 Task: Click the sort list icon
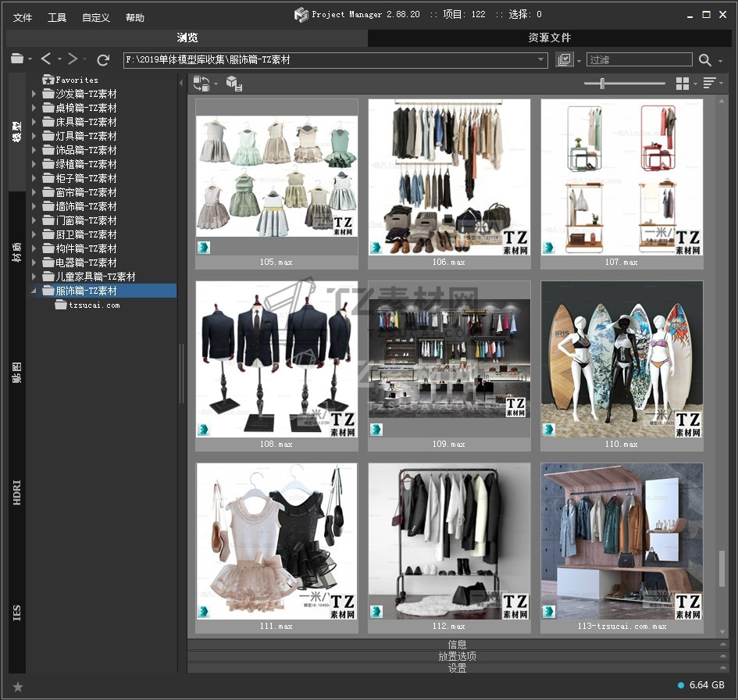pos(710,83)
